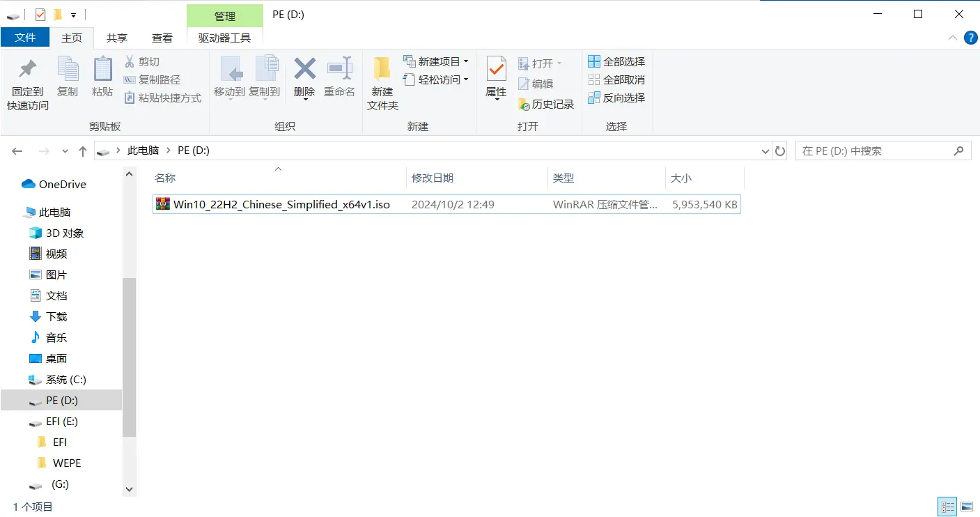
Task: Expand the 打开 dropdown
Action: (x=559, y=63)
